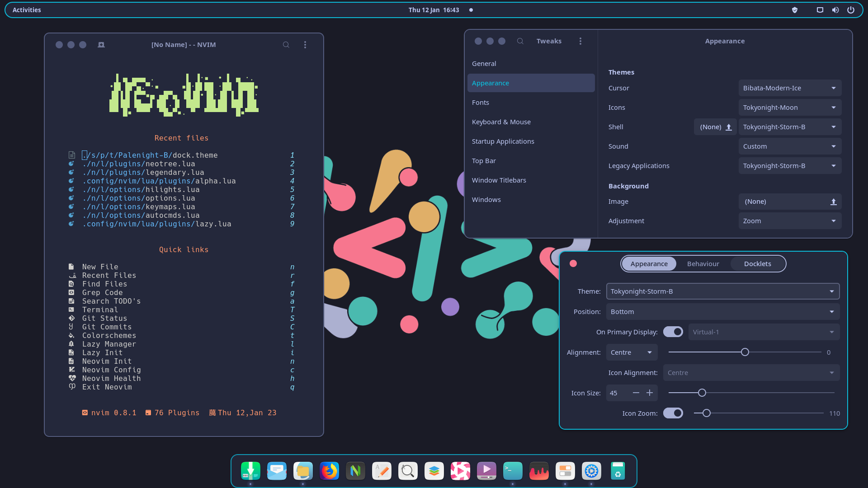Switch to the Docklets tab

pyautogui.click(x=758, y=264)
